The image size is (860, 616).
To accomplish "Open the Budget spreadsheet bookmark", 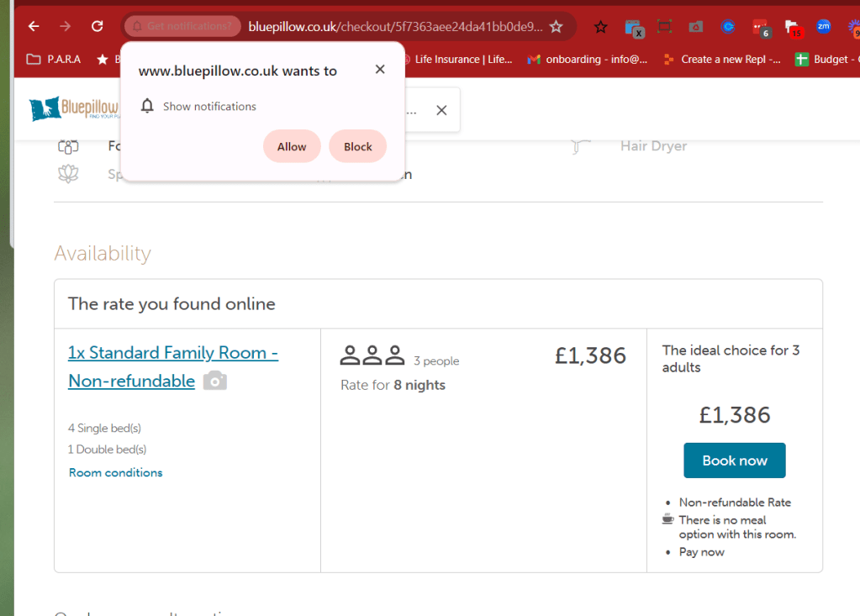I will pos(827,59).
